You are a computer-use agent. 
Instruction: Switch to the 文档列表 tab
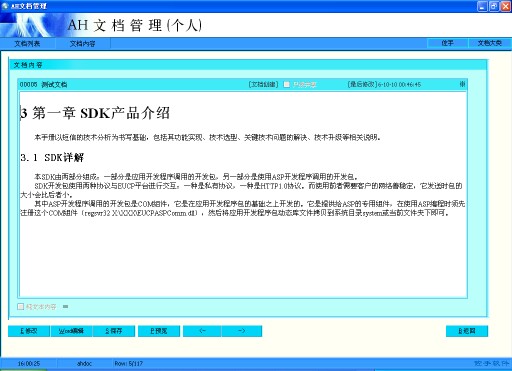tap(27, 44)
